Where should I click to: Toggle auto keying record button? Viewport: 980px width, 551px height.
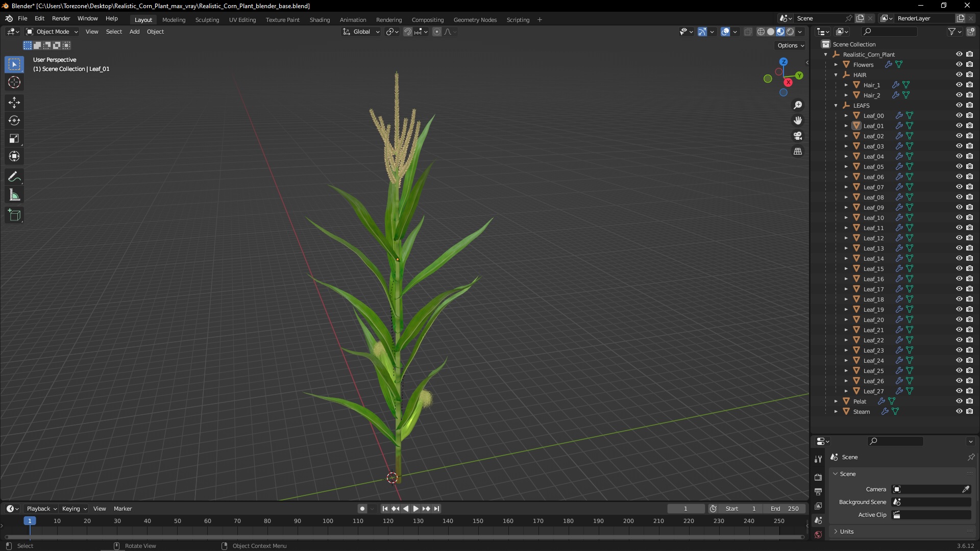point(362,509)
